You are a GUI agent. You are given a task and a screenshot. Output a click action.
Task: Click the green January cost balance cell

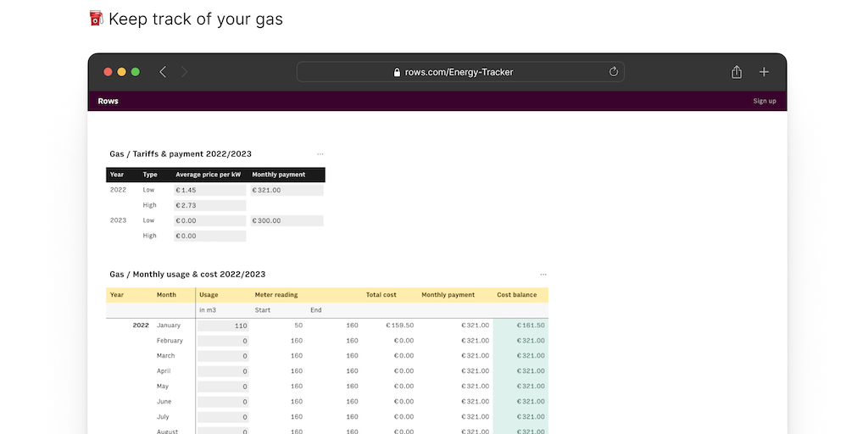tap(520, 325)
